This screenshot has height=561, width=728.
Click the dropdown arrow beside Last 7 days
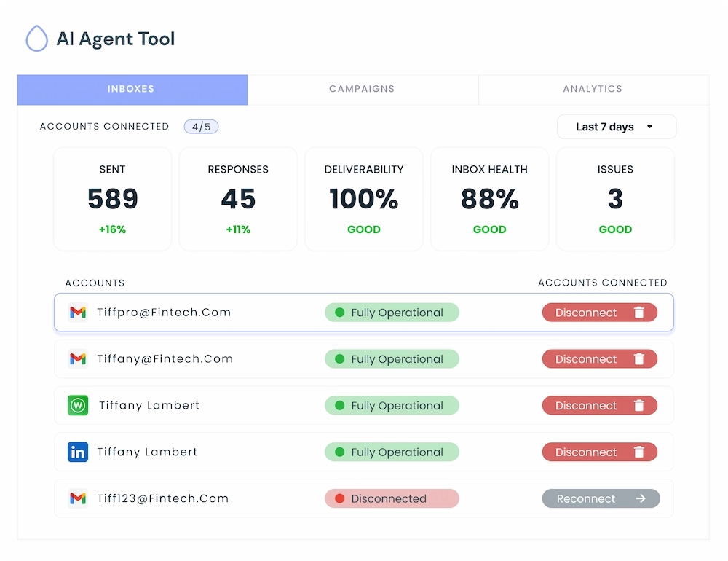(649, 127)
